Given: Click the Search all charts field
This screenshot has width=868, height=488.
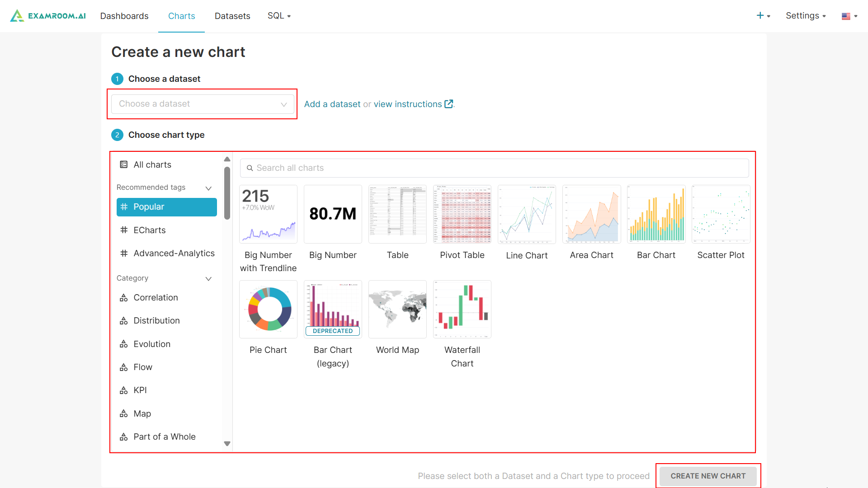Looking at the screenshot, I should [x=494, y=168].
